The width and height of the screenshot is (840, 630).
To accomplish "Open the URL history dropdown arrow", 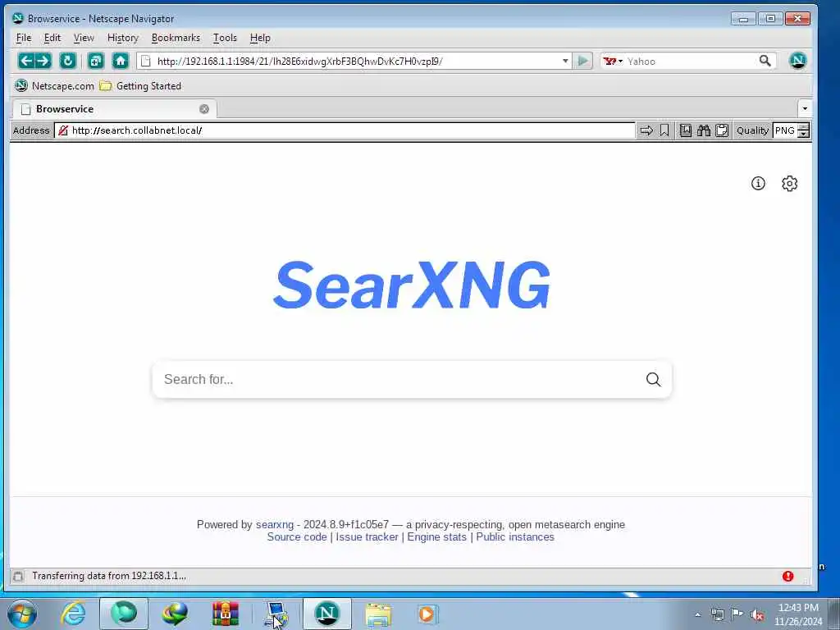I will 564,61.
